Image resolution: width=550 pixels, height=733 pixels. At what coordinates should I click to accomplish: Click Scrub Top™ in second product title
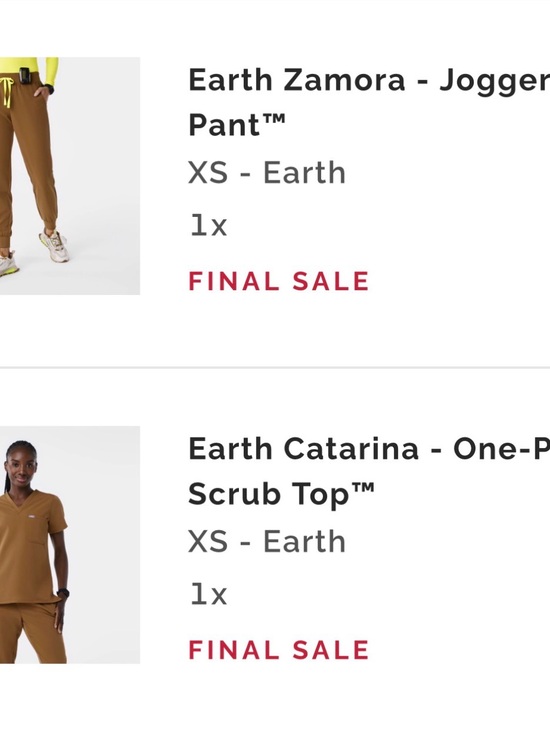point(281,494)
